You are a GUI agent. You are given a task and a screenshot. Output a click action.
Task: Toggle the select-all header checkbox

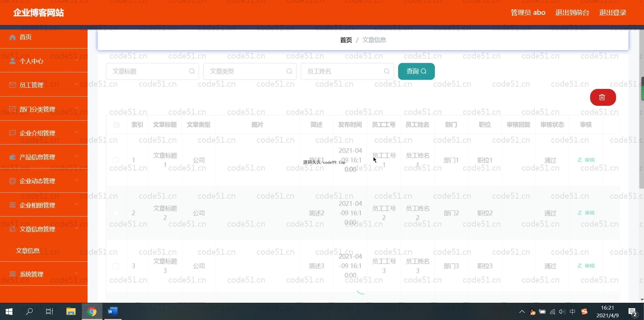pos(116,125)
